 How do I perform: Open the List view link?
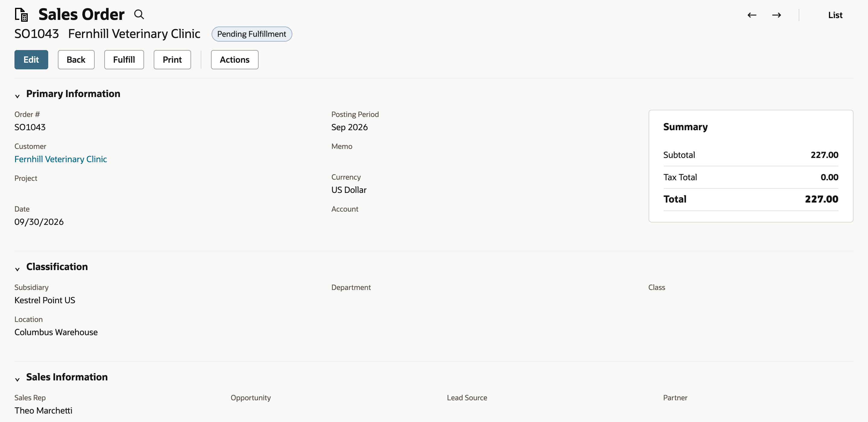point(835,15)
